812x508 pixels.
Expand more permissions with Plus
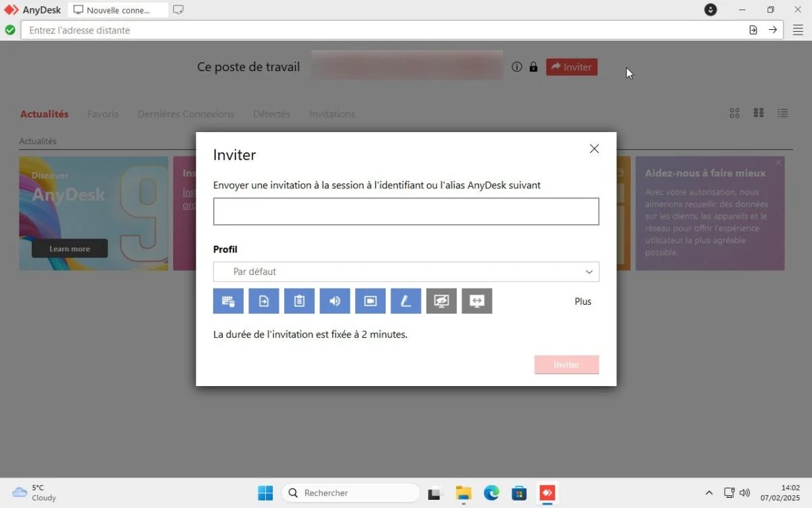[583, 301]
